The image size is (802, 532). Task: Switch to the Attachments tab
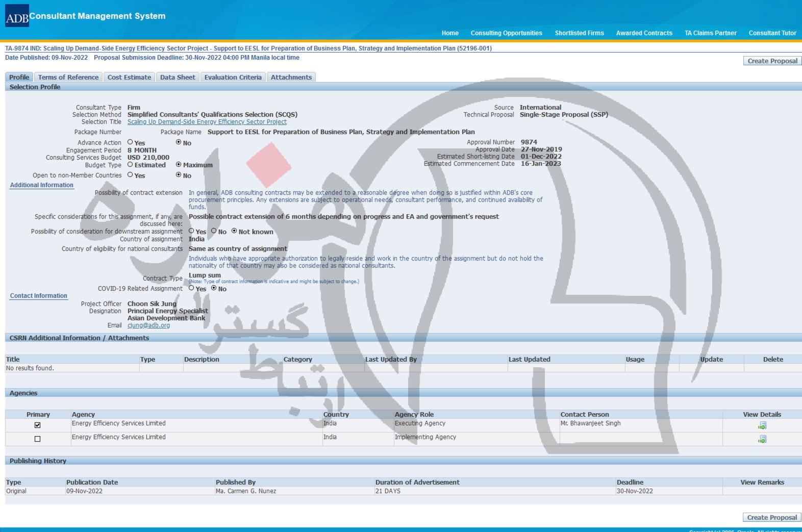(291, 77)
